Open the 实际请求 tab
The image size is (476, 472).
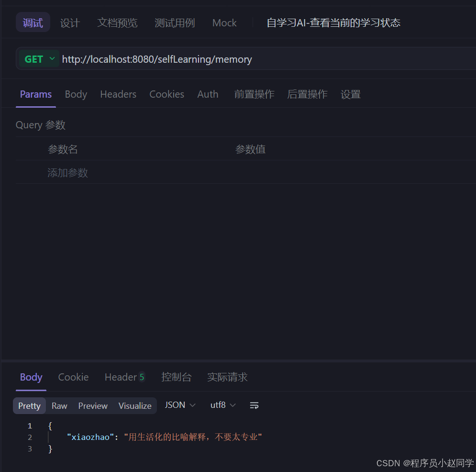227,377
